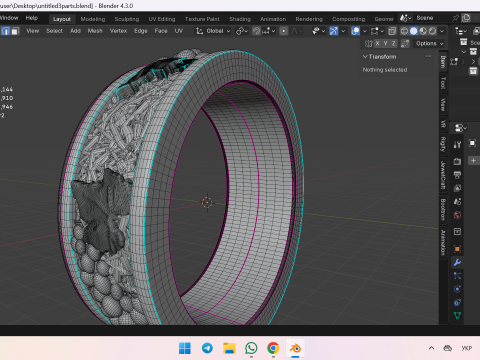The image size is (480, 360).
Task: Open the Rigify sidebar tab
Action: pyautogui.click(x=443, y=144)
